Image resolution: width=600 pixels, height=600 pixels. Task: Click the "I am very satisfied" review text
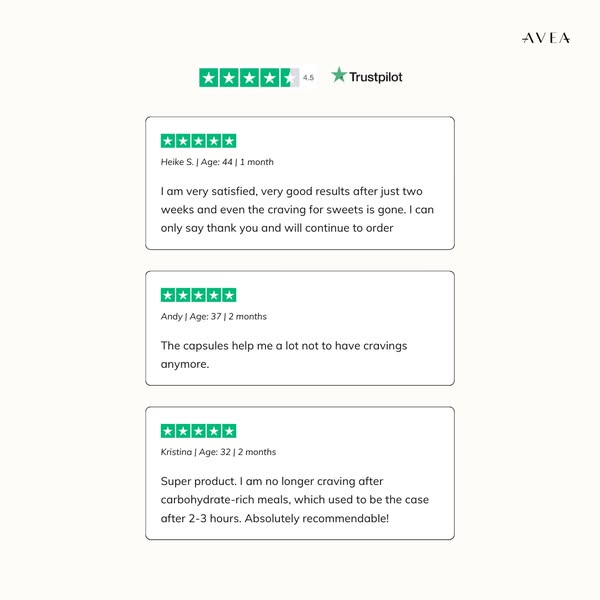click(298, 209)
